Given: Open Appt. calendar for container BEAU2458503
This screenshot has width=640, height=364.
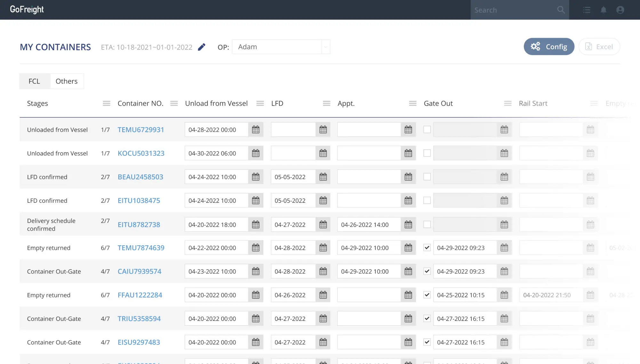Looking at the screenshot, I should (x=408, y=177).
